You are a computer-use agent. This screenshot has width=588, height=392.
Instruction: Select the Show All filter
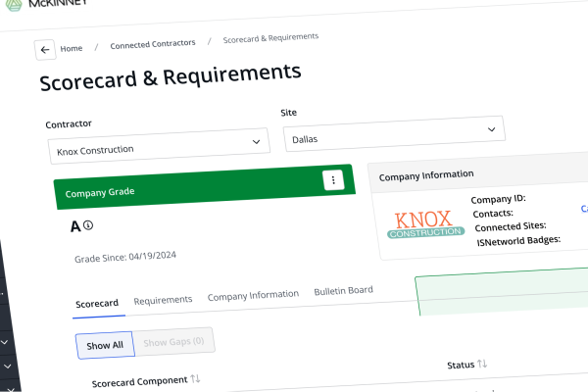[x=105, y=345]
